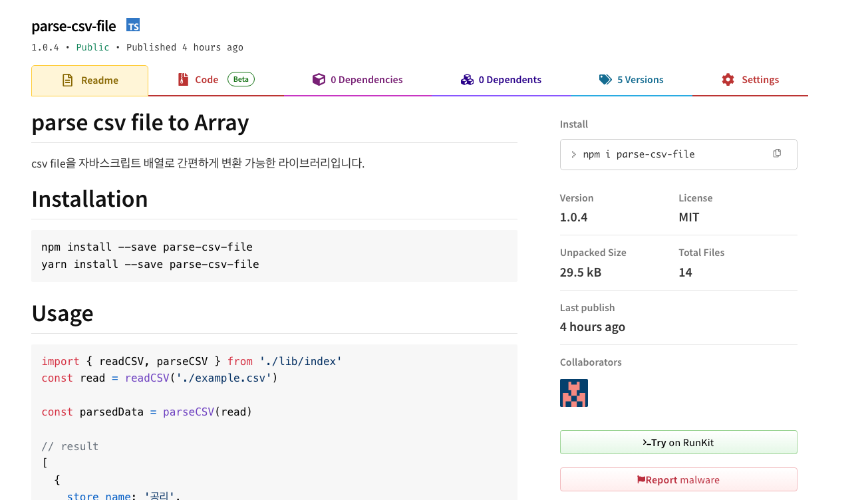Click the Collaborators label
This screenshot has width=868, height=500.
pyautogui.click(x=591, y=362)
